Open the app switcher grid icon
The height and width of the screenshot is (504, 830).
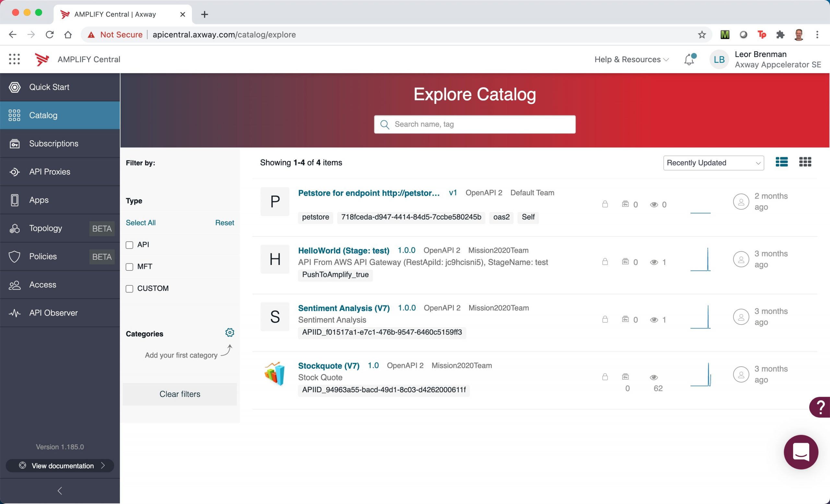point(14,59)
